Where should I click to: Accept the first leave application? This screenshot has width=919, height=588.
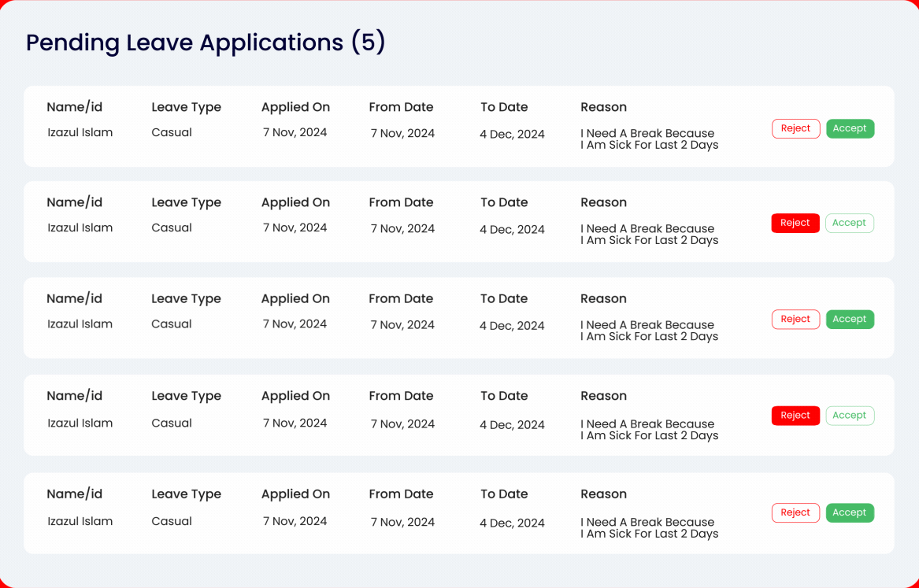[x=850, y=129]
